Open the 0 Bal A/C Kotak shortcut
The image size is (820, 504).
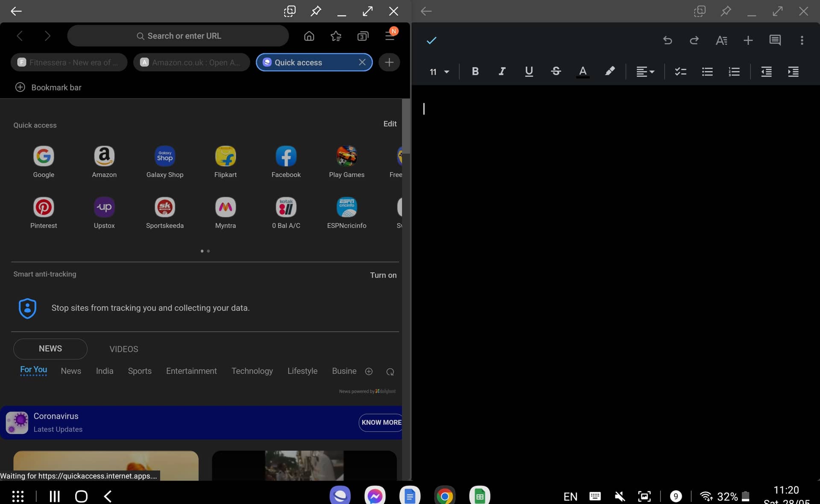[x=286, y=213]
